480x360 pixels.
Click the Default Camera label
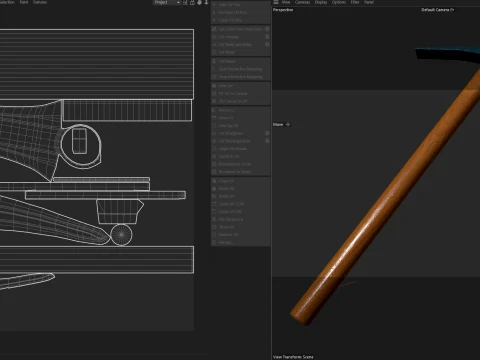435,10
